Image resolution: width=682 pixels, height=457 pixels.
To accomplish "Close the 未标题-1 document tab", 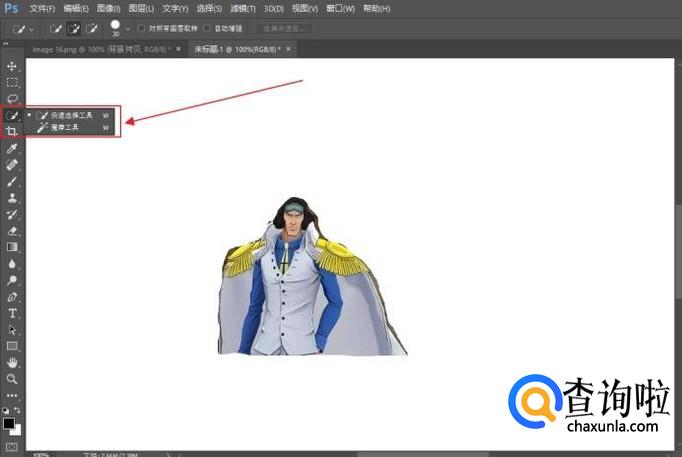I will (288, 50).
